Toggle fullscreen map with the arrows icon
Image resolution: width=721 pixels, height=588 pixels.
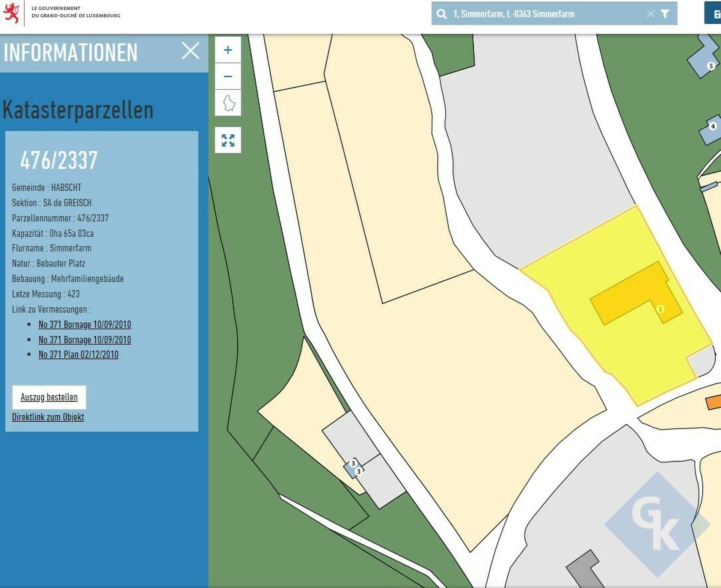click(x=228, y=140)
